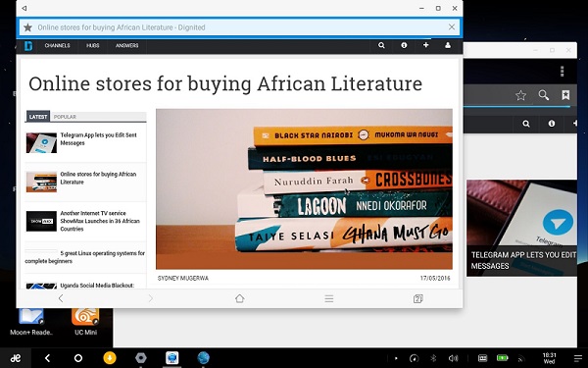Image resolution: width=588 pixels, height=368 pixels.
Task: Click the bookmarks icon in background browser toolbar
Action: [565, 95]
